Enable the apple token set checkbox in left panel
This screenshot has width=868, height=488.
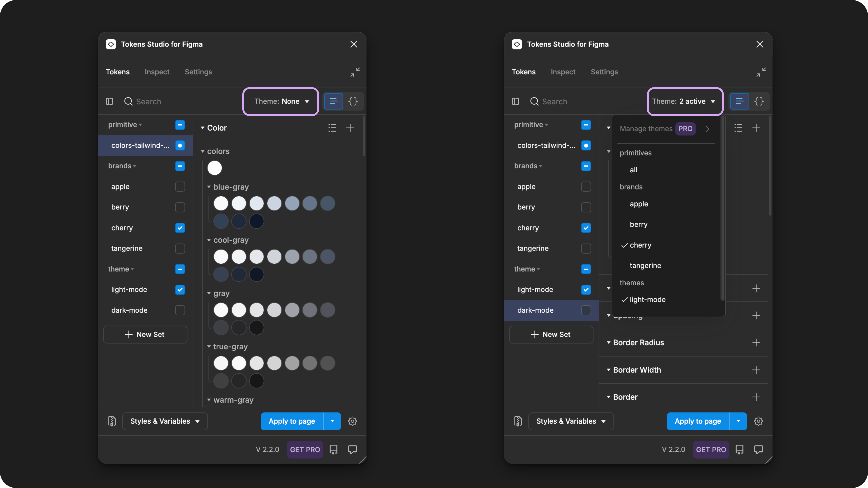[180, 187]
